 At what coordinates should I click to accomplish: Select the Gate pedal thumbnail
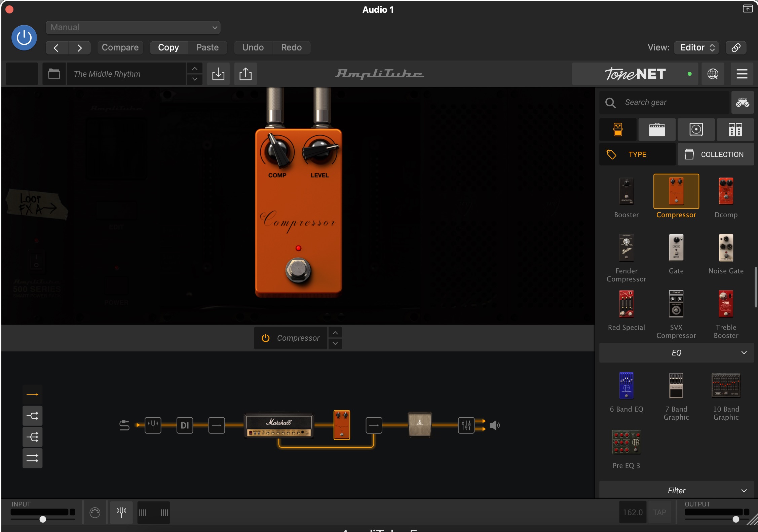coord(676,248)
